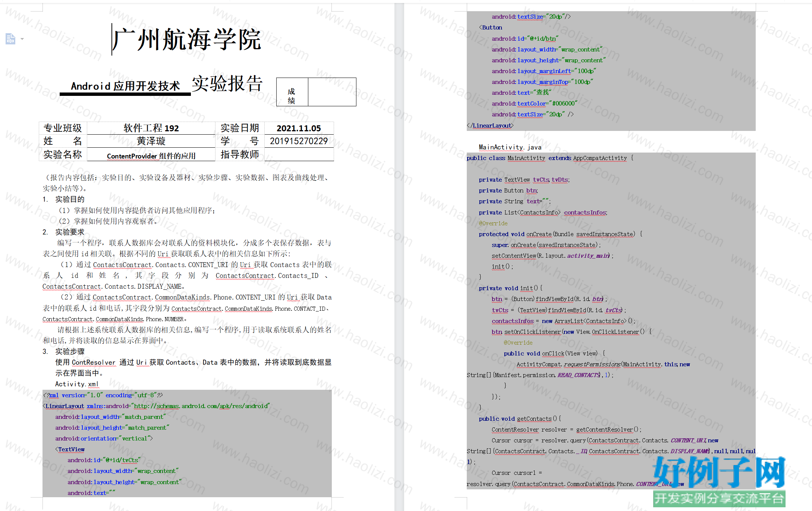Click the 好例子网 watermark logo
The image size is (812, 511).
click(x=720, y=472)
